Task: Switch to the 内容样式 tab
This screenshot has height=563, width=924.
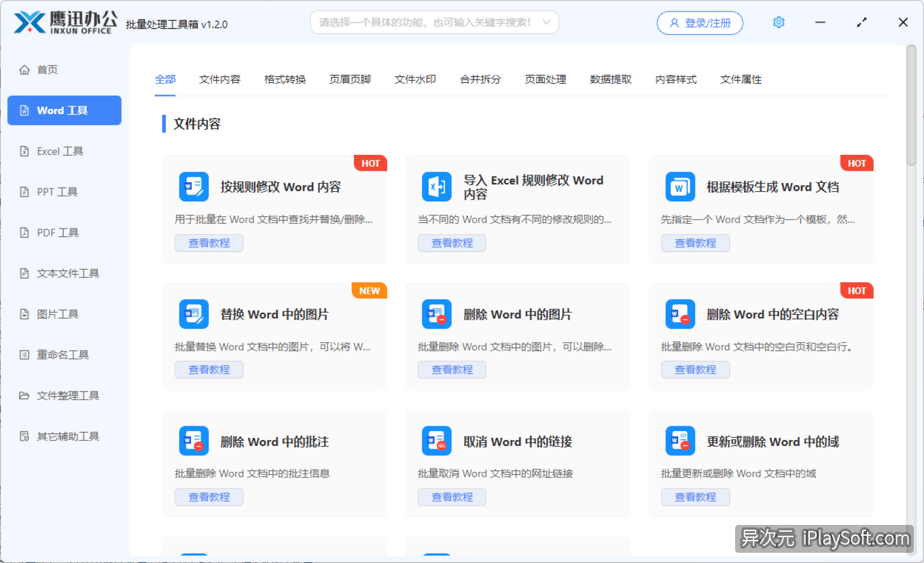Action: click(676, 80)
